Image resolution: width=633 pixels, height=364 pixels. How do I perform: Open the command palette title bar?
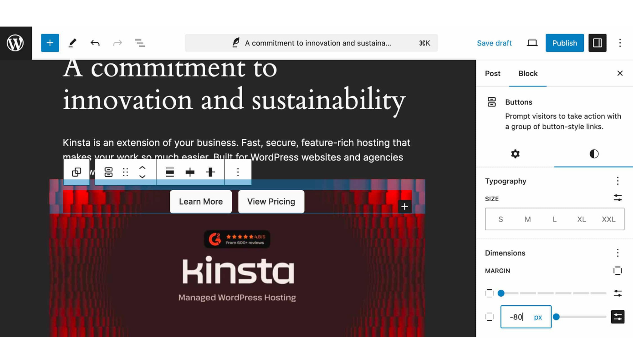click(x=311, y=43)
